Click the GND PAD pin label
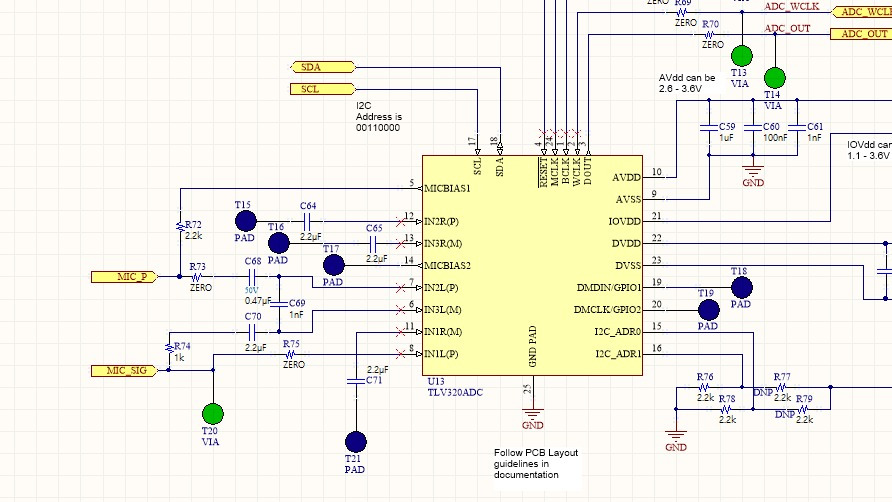The width and height of the screenshot is (892, 502). (532, 347)
